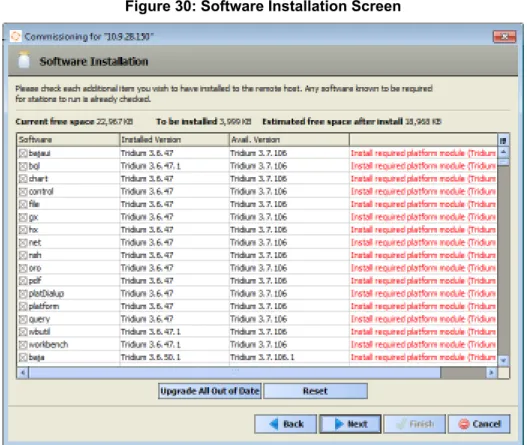Sort by the Software column header
527x445 pixels.
pos(68,140)
